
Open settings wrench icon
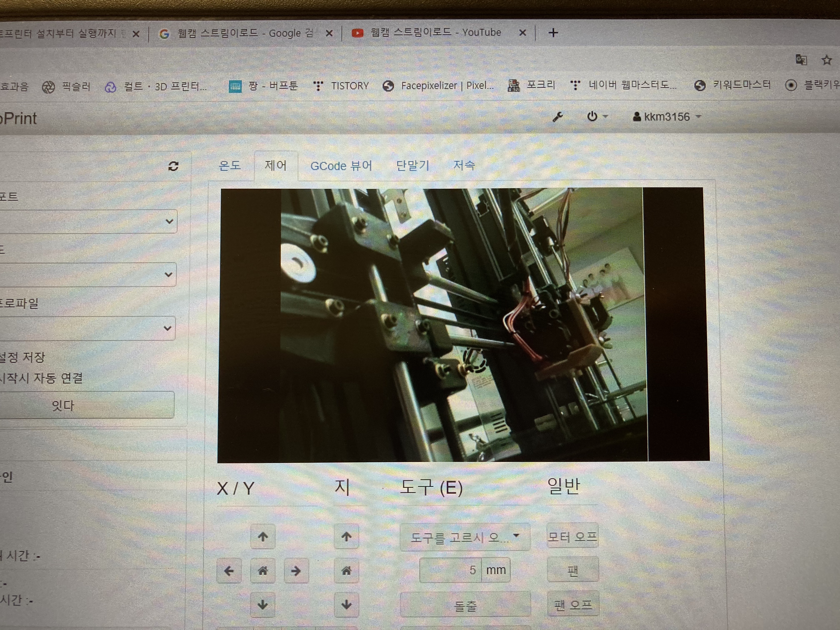pyautogui.click(x=557, y=117)
